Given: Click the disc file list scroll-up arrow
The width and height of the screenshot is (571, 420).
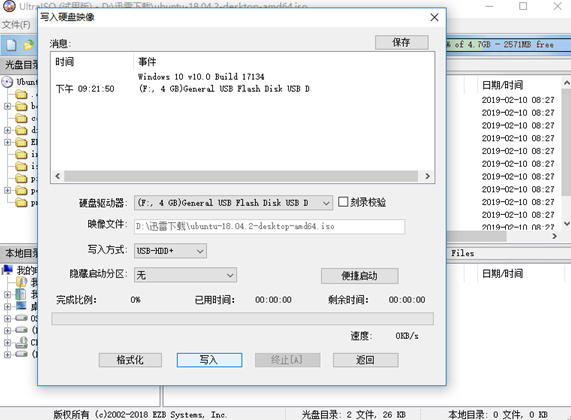Looking at the screenshot, I should tap(567, 83).
